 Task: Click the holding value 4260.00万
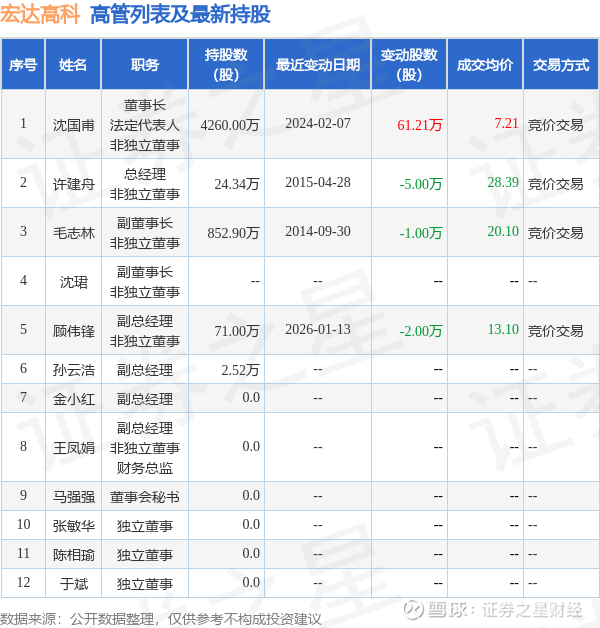[230, 125]
